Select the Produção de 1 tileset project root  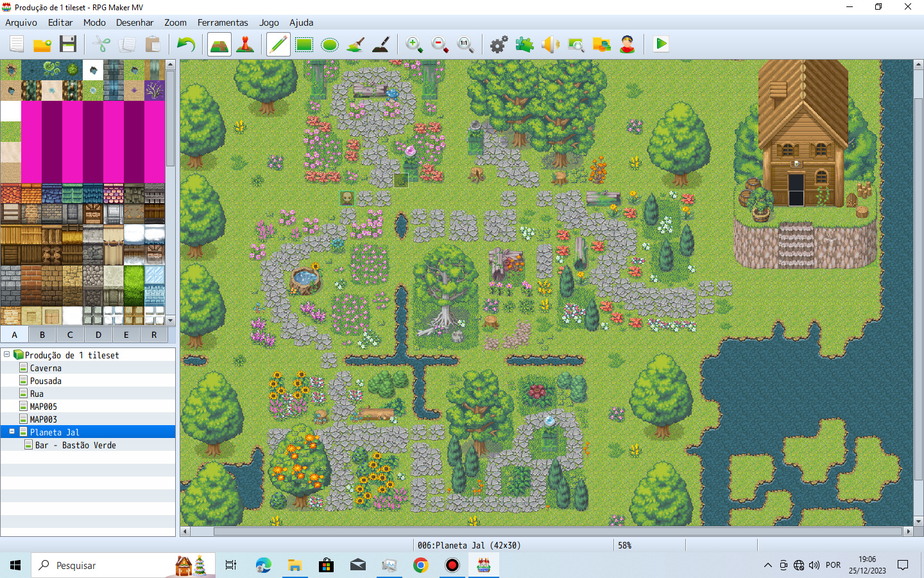(72, 355)
